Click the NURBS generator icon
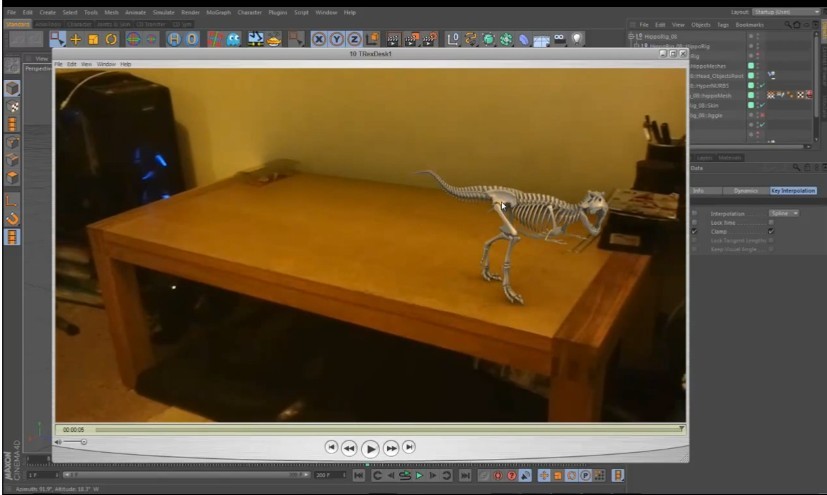 (488, 40)
